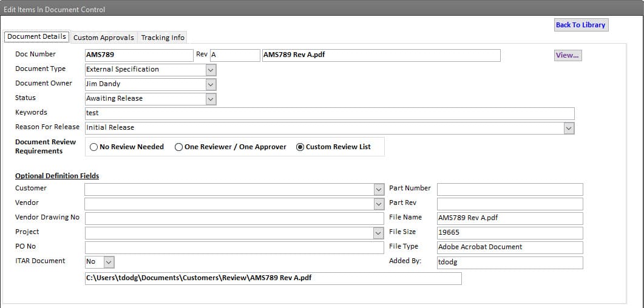This screenshot has height=308, width=644.
Task: Click the Part Number input field
Action: pos(509,189)
